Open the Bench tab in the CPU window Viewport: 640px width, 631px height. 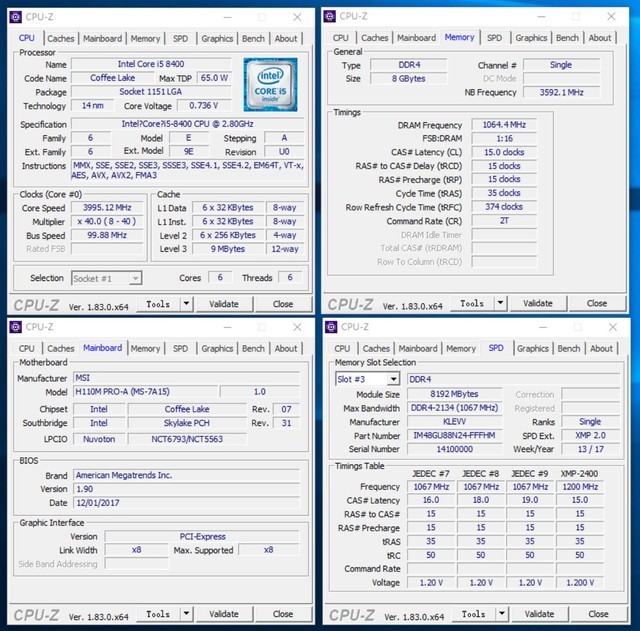[x=253, y=38]
